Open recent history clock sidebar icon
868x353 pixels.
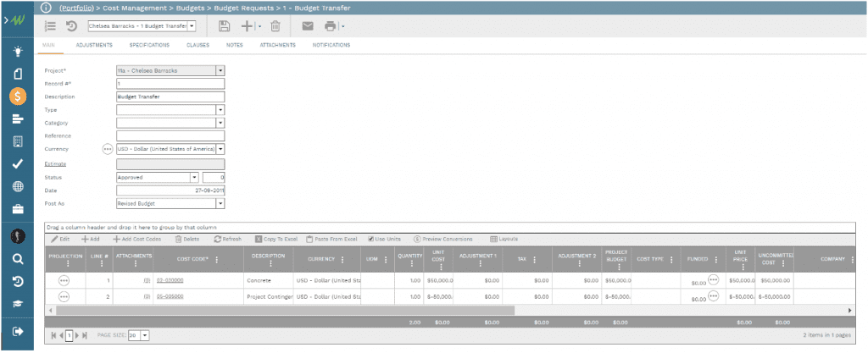18,282
